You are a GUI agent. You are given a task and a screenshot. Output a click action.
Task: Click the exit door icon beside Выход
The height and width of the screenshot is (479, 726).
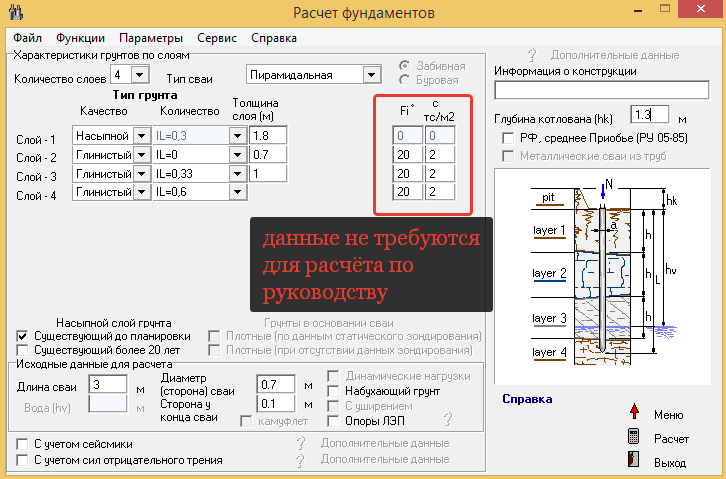pos(633,462)
